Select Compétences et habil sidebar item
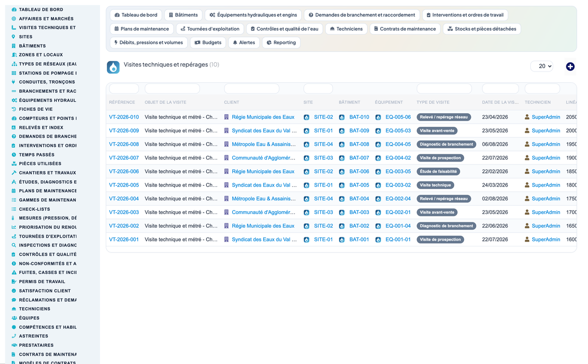The image size is (588, 364). pos(44,327)
